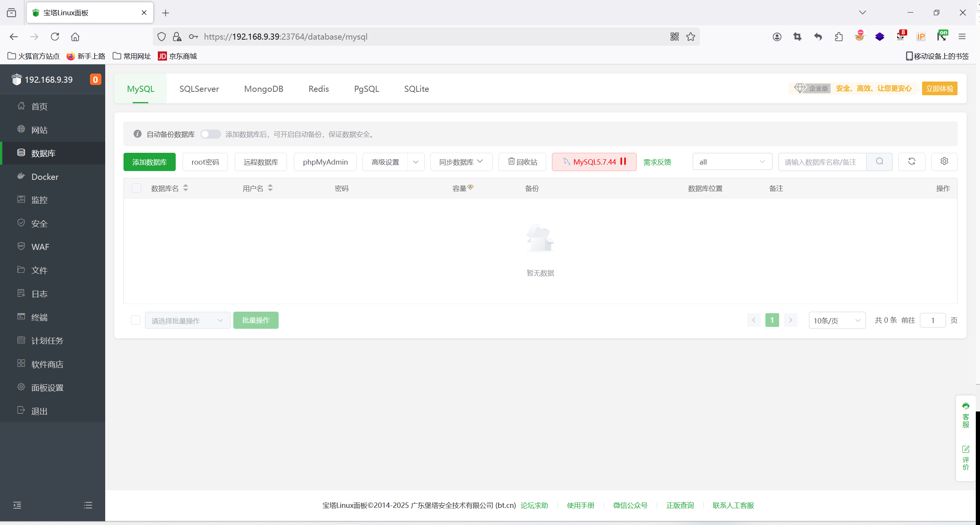
Task: Open the Docker sidebar item
Action: [45, 177]
